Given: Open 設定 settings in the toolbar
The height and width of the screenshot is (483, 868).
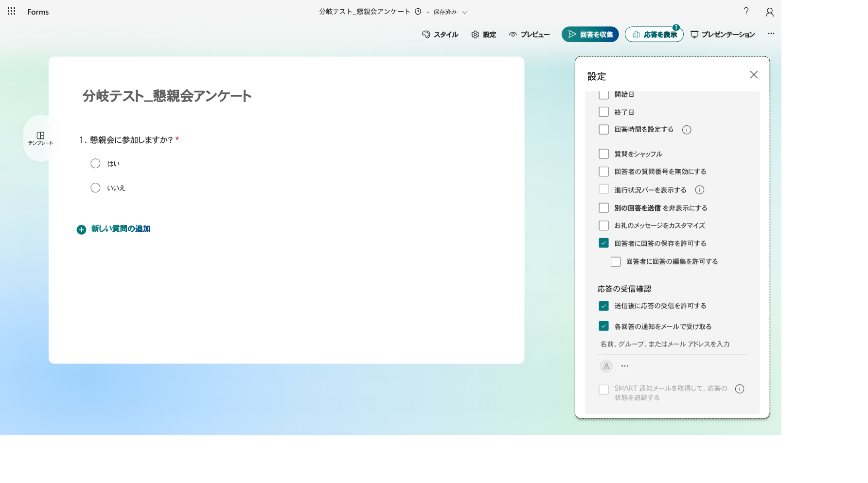Looking at the screenshot, I should (484, 34).
